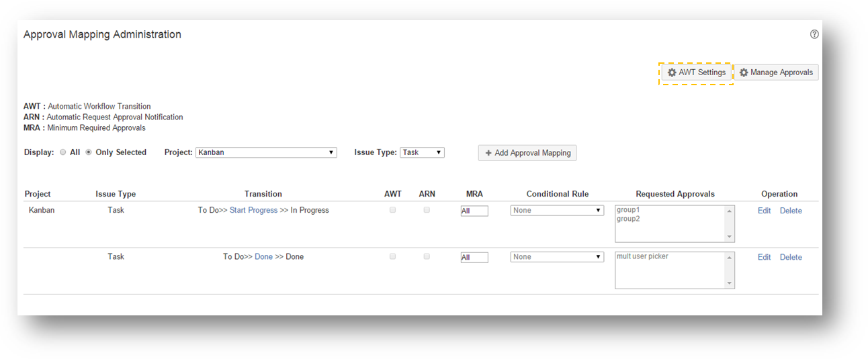The height and width of the screenshot is (359, 868).
Task: Open the help question mark icon
Action: coord(814,34)
